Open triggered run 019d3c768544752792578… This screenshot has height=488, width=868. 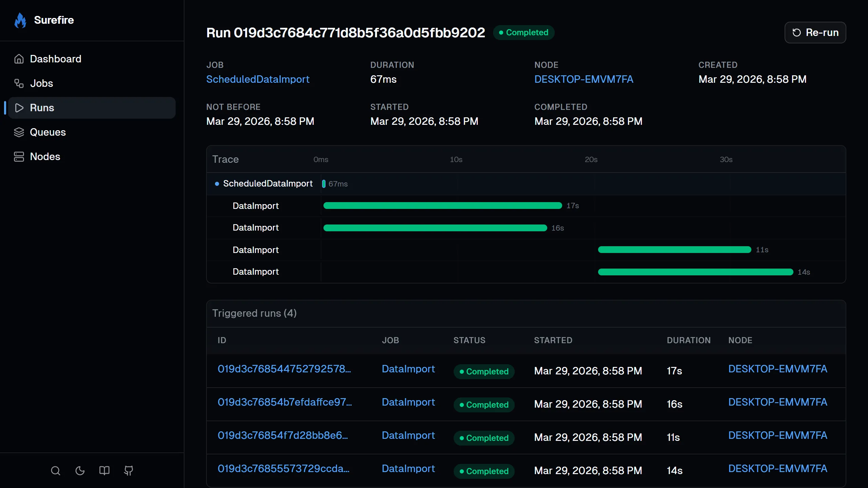(x=284, y=369)
